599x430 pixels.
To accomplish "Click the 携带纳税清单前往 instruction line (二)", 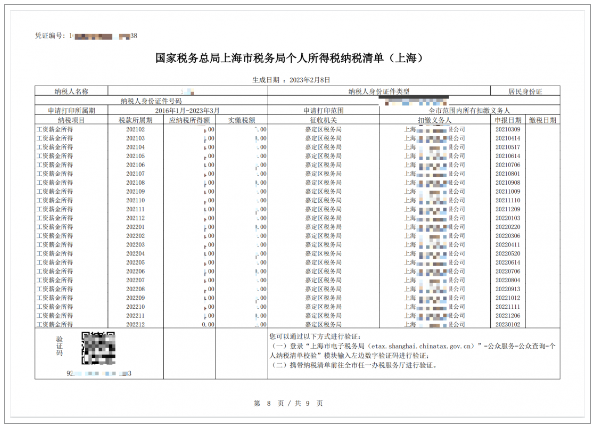I will (x=354, y=365).
